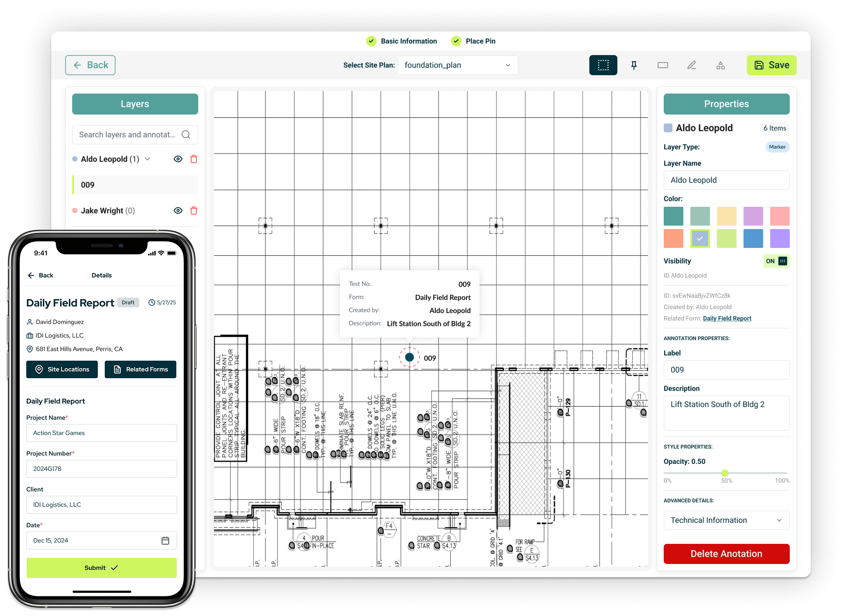Viewport: 844px width, 616px height.
Task: Open the Select Site Plan dropdown
Action: 458,65
